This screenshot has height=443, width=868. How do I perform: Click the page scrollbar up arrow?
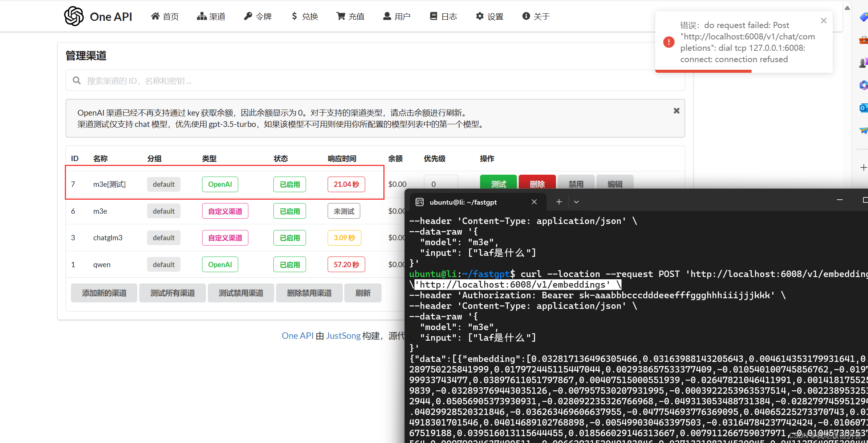pos(847,8)
